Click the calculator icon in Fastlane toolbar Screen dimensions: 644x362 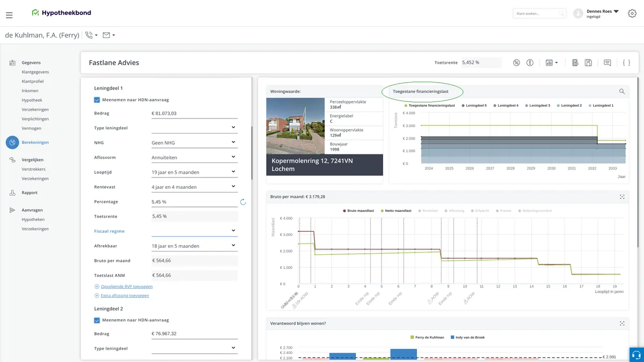[575, 63]
